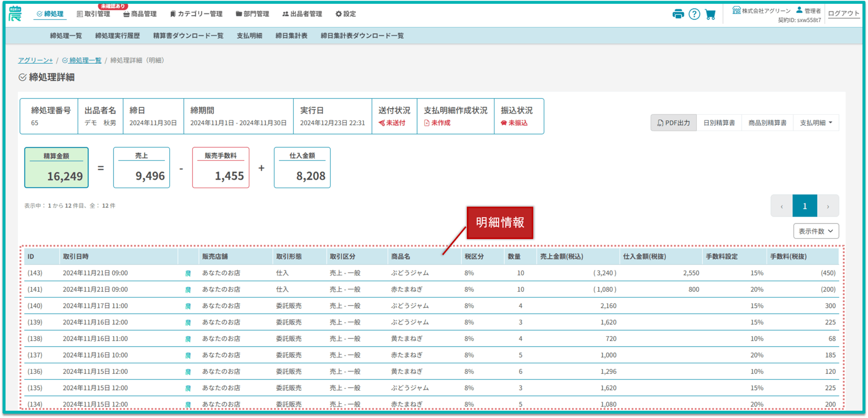Open 締日集計表ダウンロード一覧 submenu tab
Viewport: 868px width, 418px height.
point(362,36)
